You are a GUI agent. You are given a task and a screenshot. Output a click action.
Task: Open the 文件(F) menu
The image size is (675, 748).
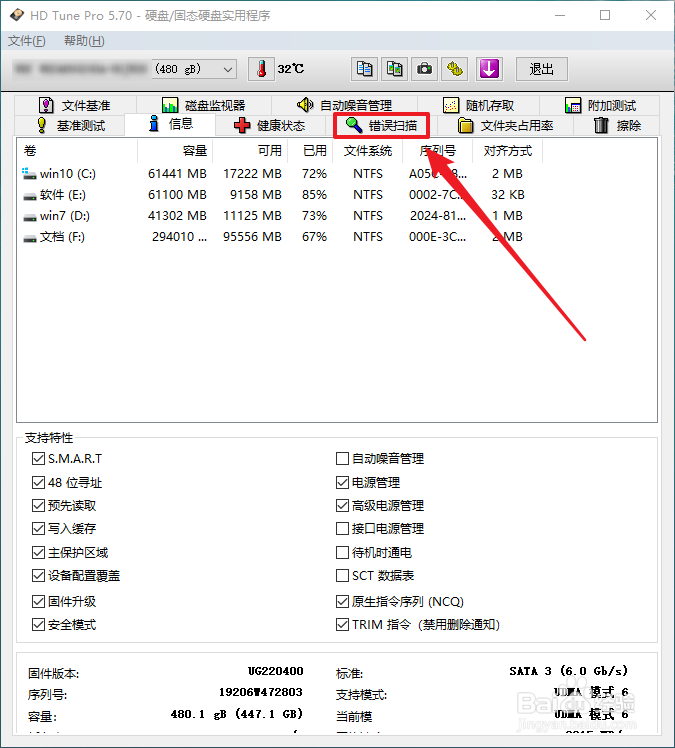(x=27, y=41)
